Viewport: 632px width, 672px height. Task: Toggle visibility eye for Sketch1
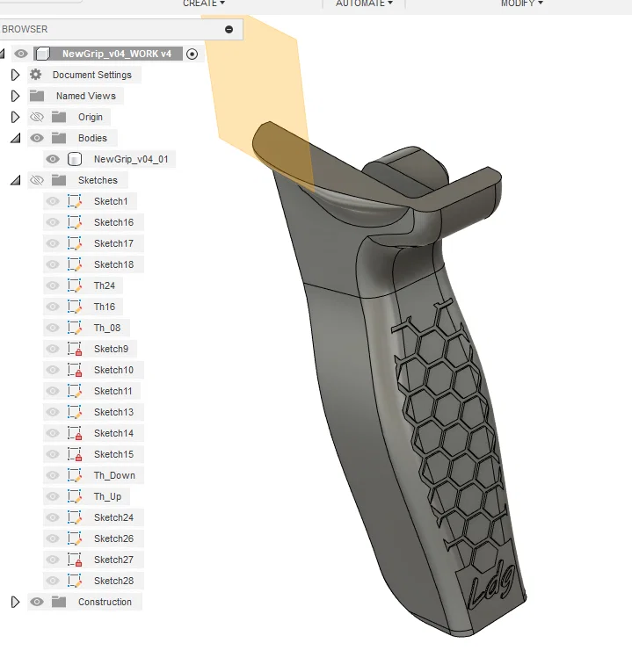point(53,201)
